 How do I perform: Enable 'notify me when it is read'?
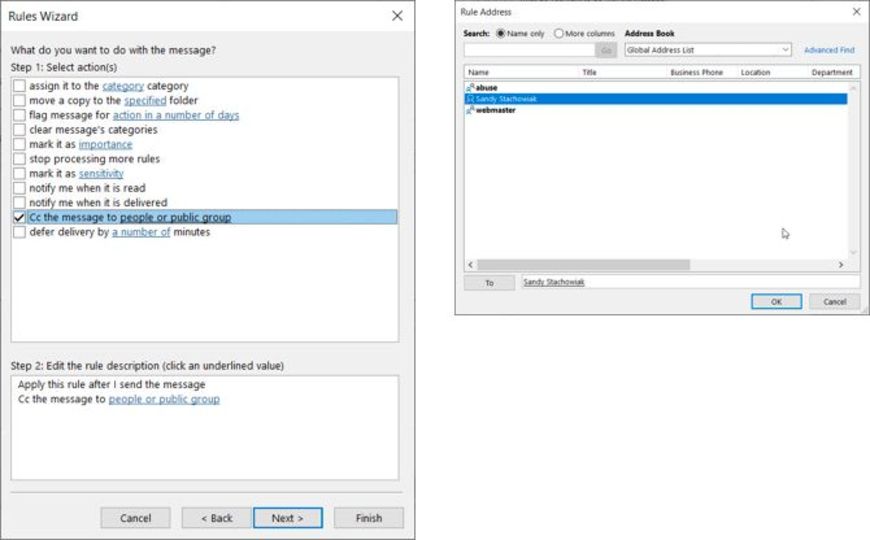[19, 188]
